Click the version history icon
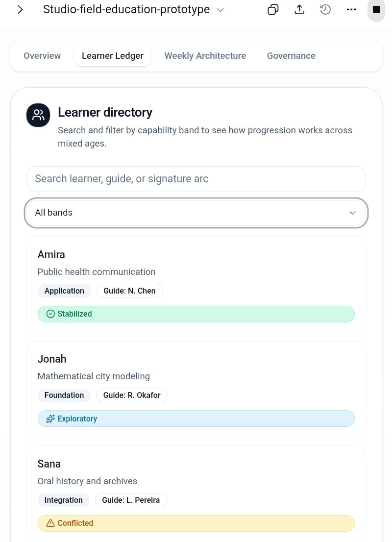 pos(325,9)
